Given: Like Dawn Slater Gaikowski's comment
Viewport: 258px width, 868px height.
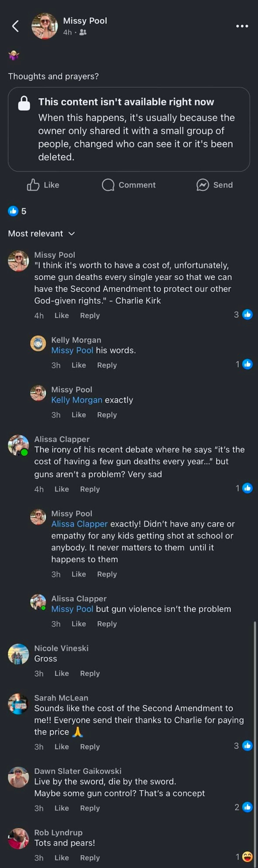Looking at the screenshot, I should pos(61,808).
